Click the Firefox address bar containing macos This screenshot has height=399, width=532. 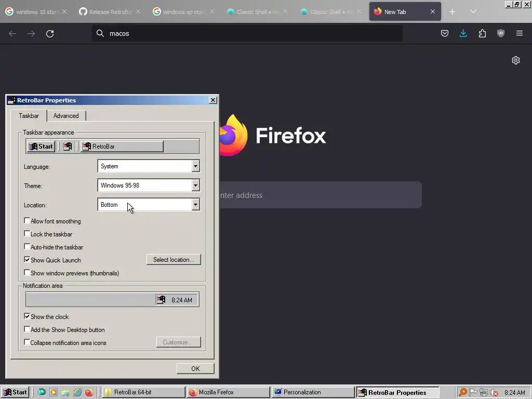247,33
